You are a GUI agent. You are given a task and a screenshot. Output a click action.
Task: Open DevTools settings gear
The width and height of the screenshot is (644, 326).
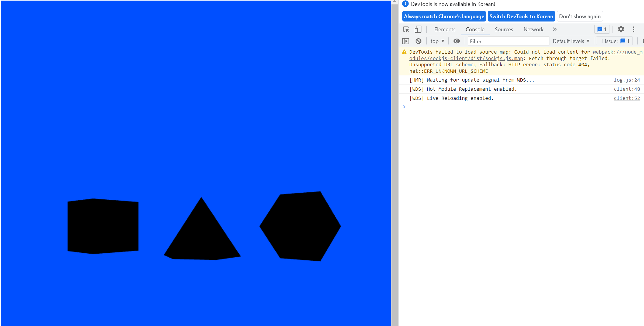pyautogui.click(x=621, y=29)
